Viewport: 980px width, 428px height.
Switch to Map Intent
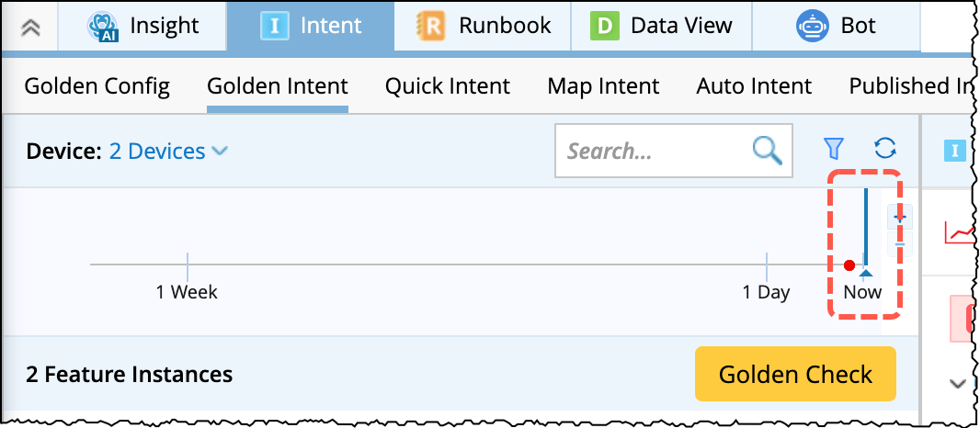point(603,86)
